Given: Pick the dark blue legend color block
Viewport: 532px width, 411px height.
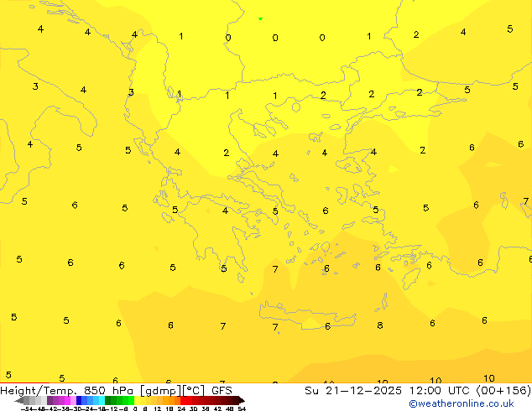Looking at the screenshot, I should pos(79,400).
